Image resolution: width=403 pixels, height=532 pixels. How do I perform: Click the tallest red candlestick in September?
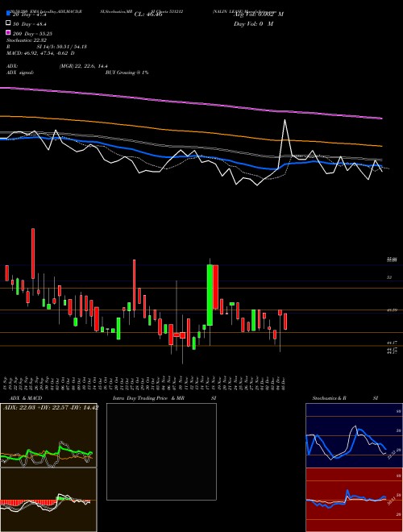pyautogui.click(x=33, y=253)
